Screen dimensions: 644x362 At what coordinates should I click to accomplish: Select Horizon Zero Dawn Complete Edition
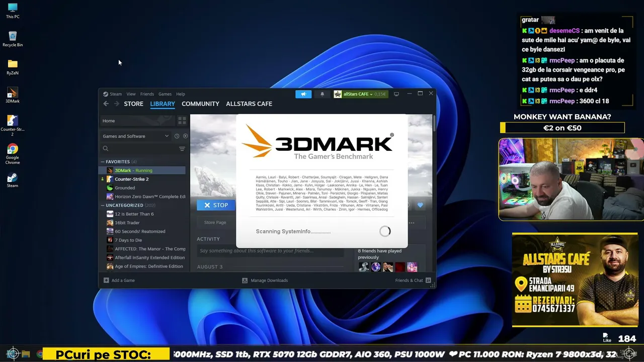coord(142,197)
